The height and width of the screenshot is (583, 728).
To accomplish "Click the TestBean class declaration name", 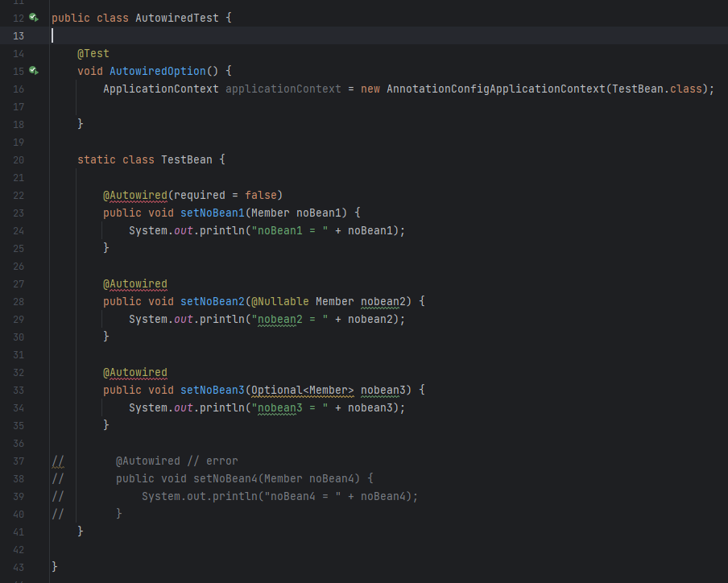I will pyautogui.click(x=187, y=159).
